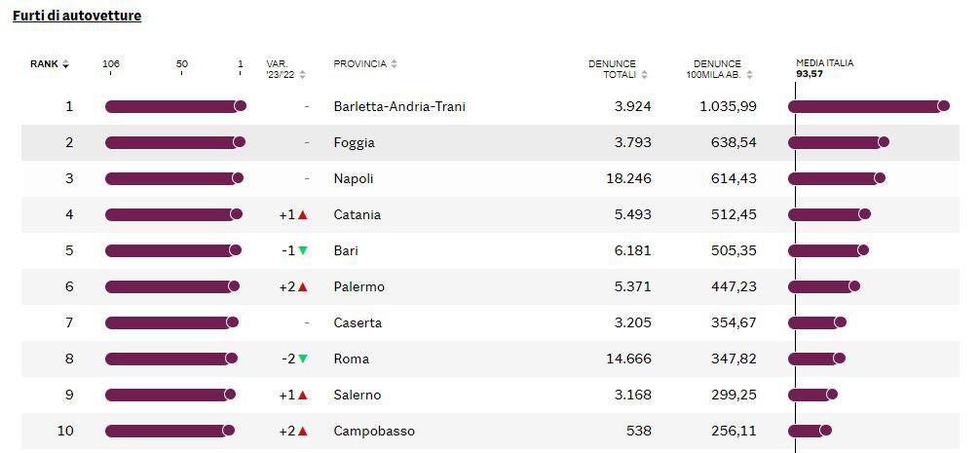Click red up arrow next to Catania
Image resolution: width=980 pixels, height=453 pixels.
303,215
